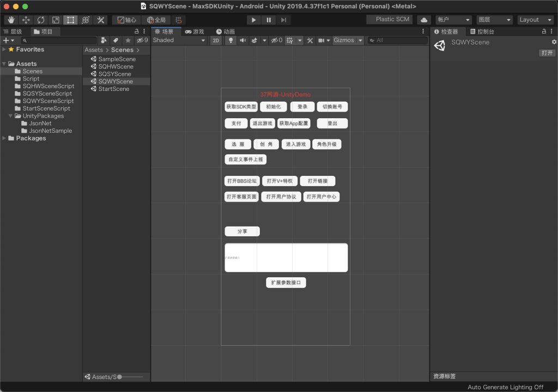The image size is (558, 392).
Task: Click the 打开 button in Inspector
Action: pos(547,53)
